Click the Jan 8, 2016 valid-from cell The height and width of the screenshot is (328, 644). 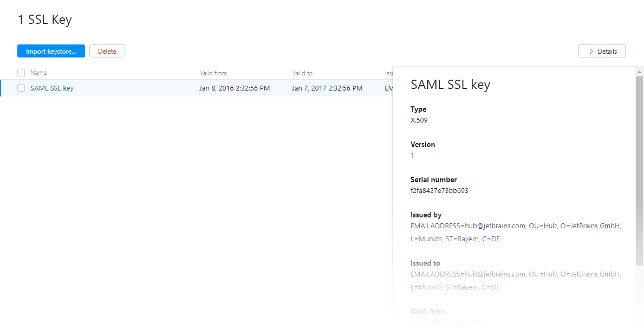(235, 88)
